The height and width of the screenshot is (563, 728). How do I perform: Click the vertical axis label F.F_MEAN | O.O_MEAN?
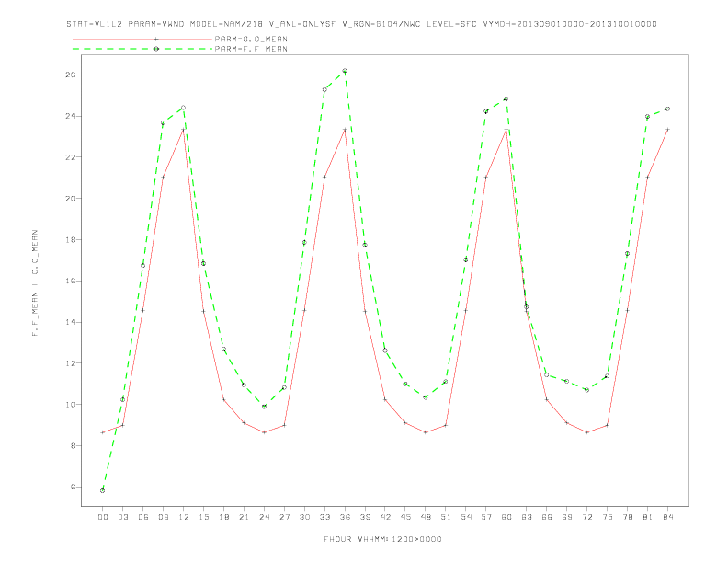tap(35, 283)
